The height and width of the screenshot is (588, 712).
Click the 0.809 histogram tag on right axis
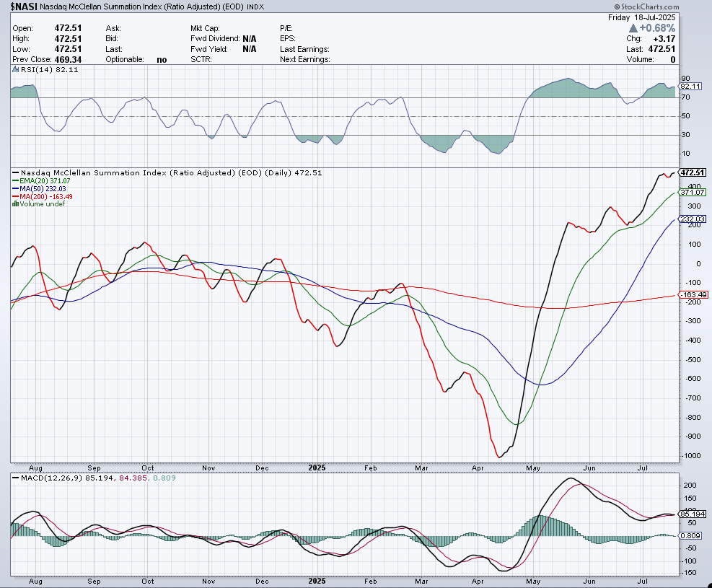pos(690,536)
